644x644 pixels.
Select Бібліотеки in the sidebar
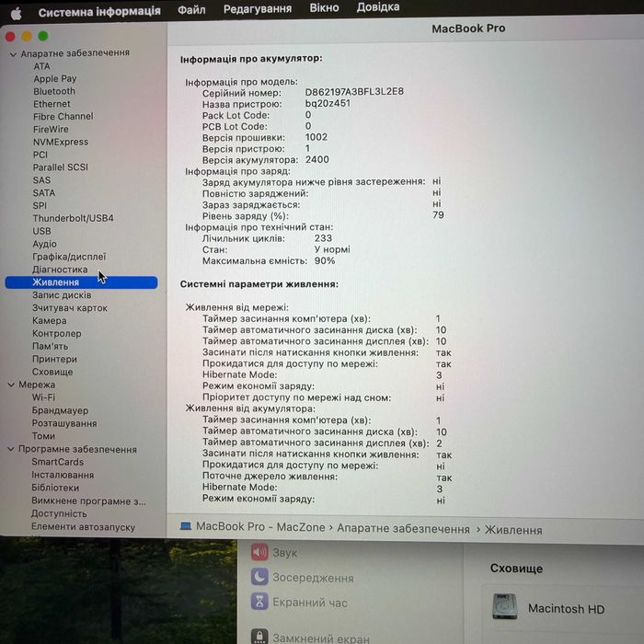pos(55,488)
